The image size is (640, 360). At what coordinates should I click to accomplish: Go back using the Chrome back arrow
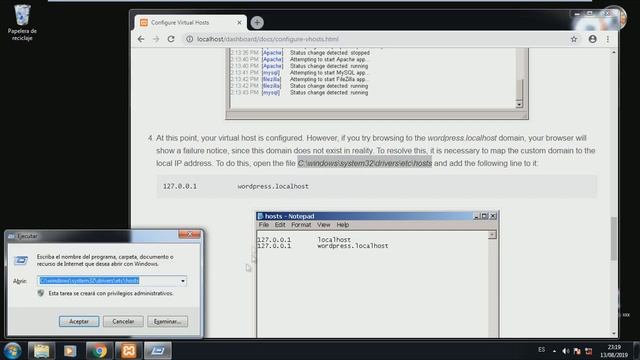pos(141,39)
